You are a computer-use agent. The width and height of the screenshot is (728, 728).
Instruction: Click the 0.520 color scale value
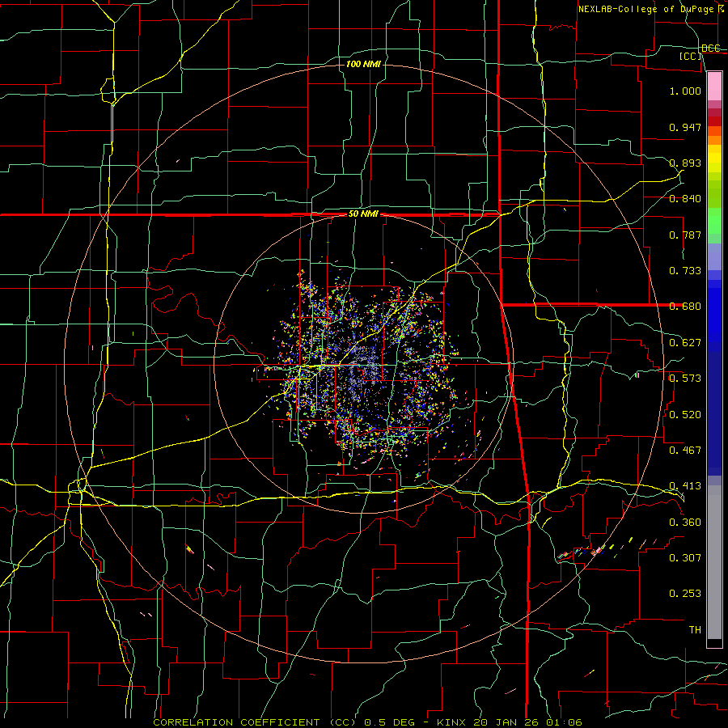click(685, 415)
